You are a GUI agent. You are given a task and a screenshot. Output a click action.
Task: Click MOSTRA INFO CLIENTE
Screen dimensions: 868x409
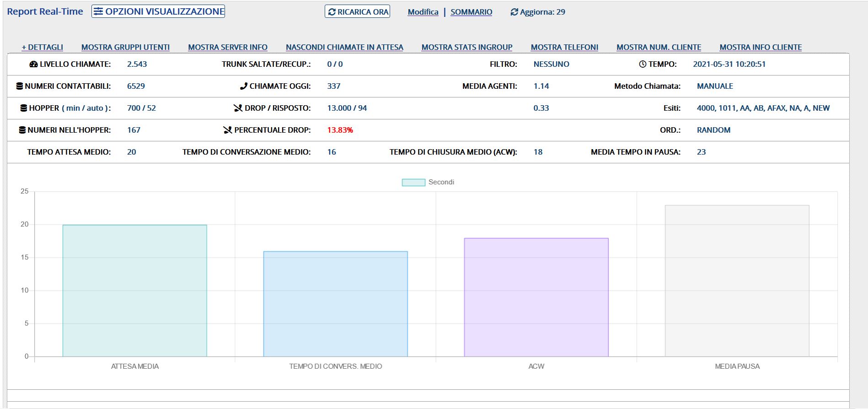click(x=761, y=47)
